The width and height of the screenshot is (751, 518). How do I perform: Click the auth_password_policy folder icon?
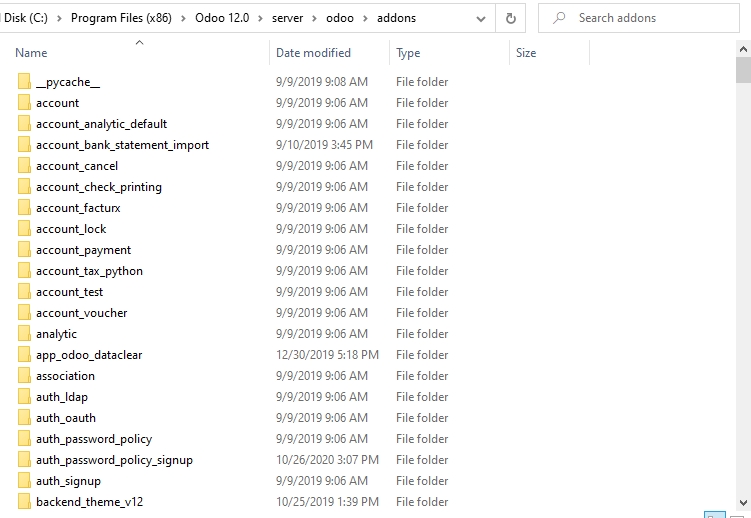pyautogui.click(x=24, y=439)
